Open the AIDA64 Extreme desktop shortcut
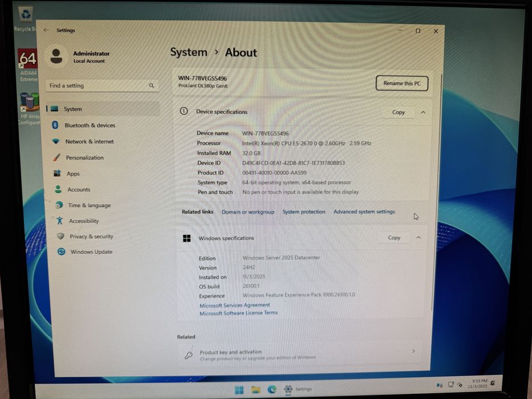This screenshot has height=399, width=532. click(28, 65)
